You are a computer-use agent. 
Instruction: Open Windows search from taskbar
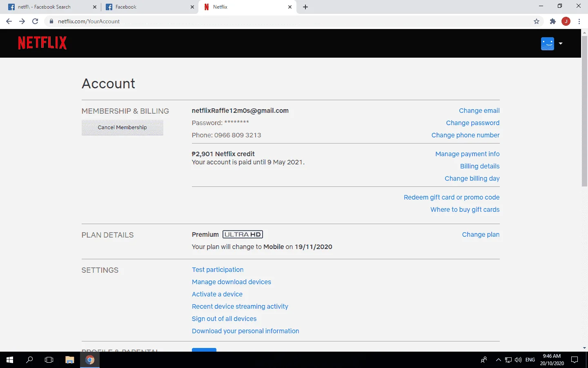(x=29, y=360)
